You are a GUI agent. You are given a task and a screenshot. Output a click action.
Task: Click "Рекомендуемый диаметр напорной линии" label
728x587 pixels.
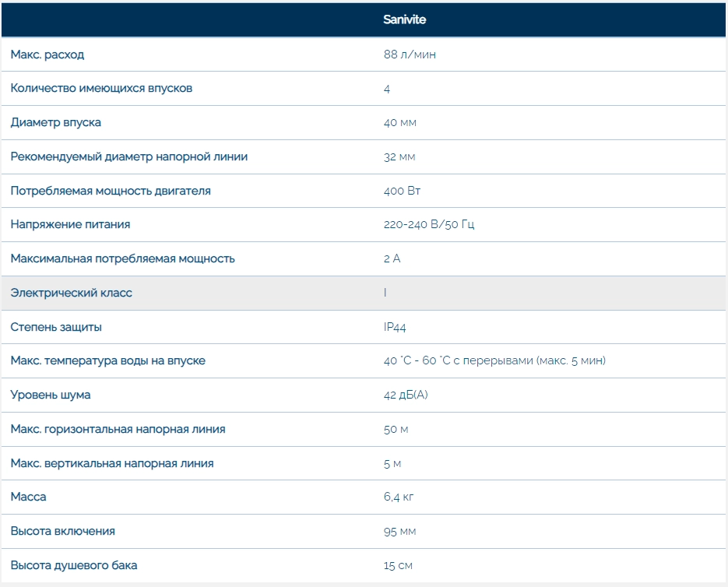pyautogui.click(x=128, y=156)
